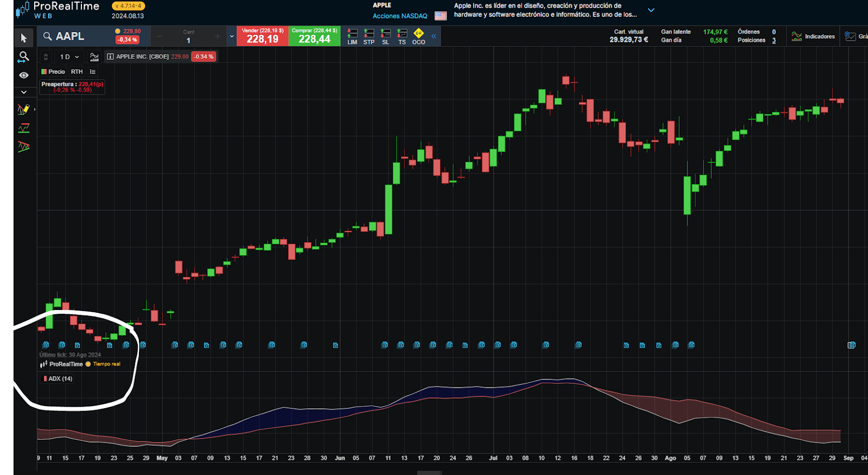Open the chart style indicator icon

(x=94, y=56)
